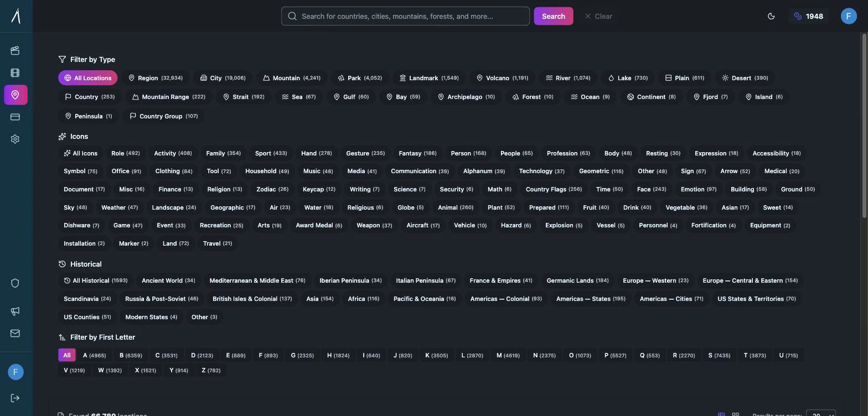
Task: Choose the US States & Territories filter
Action: 757,299
